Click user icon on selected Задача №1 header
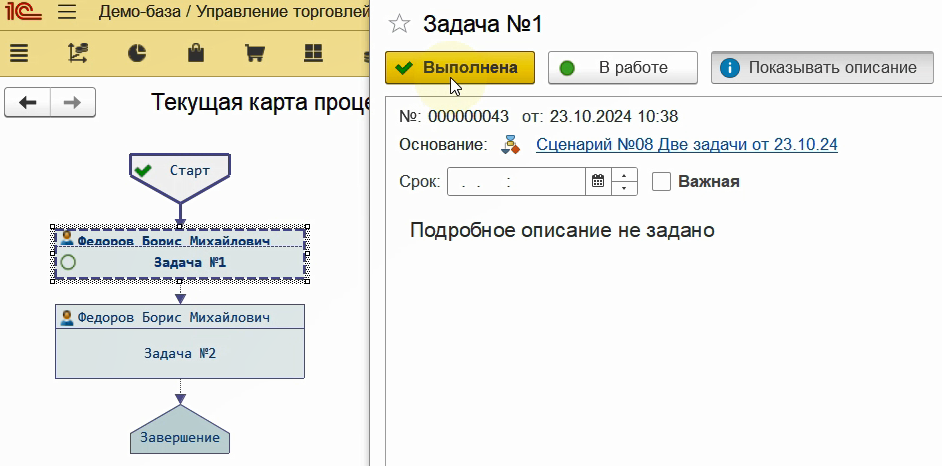The image size is (942, 466). point(67,238)
